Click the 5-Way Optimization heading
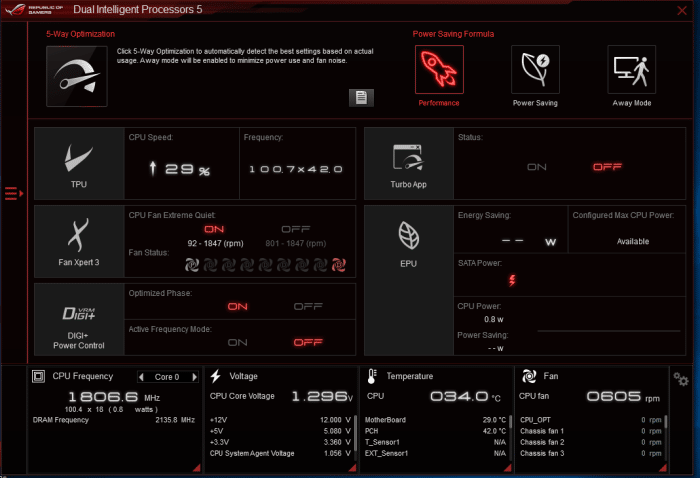Viewport: 700px width, 478px height. 80,34
